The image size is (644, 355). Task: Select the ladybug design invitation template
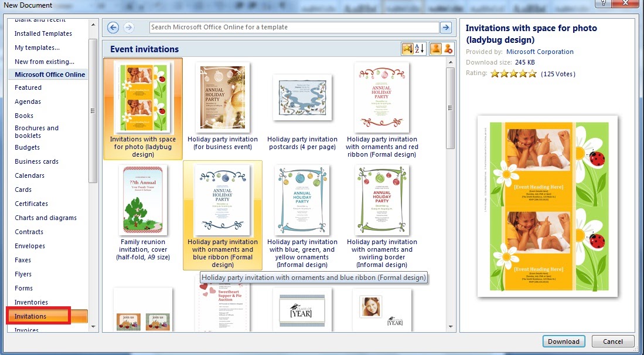tap(142, 109)
